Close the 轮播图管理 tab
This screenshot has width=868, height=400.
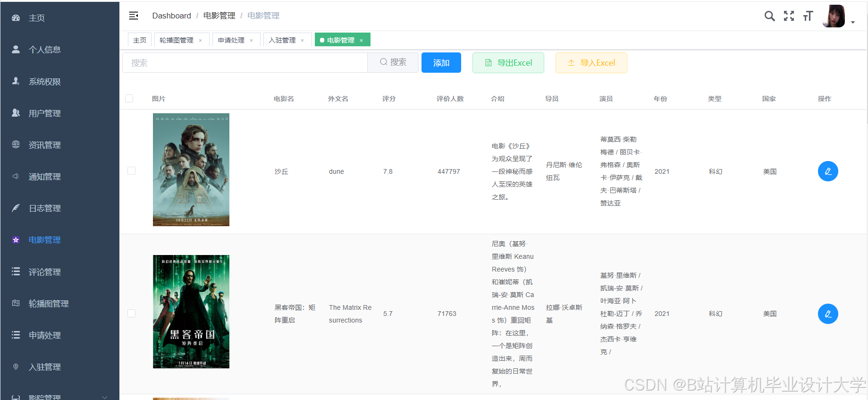[200, 41]
